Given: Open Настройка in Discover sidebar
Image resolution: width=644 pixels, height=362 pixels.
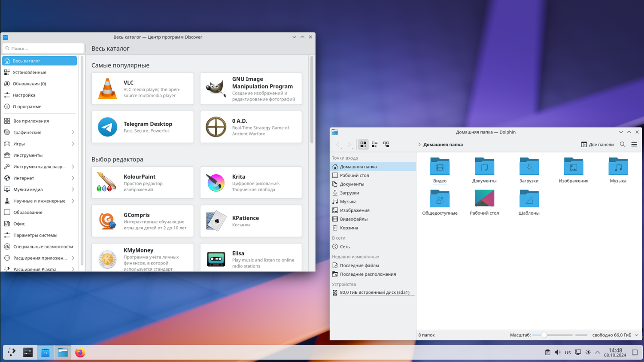Looking at the screenshot, I should coord(39,95).
